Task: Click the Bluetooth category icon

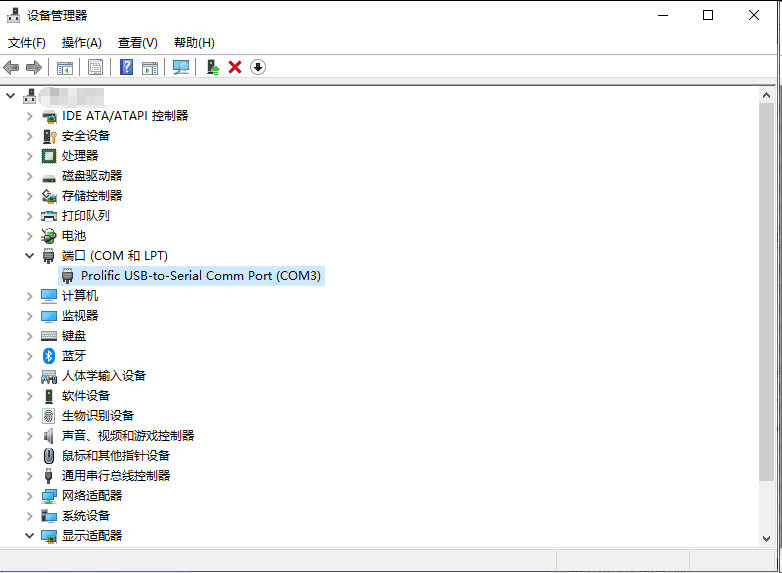Action: [x=48, y=356]
